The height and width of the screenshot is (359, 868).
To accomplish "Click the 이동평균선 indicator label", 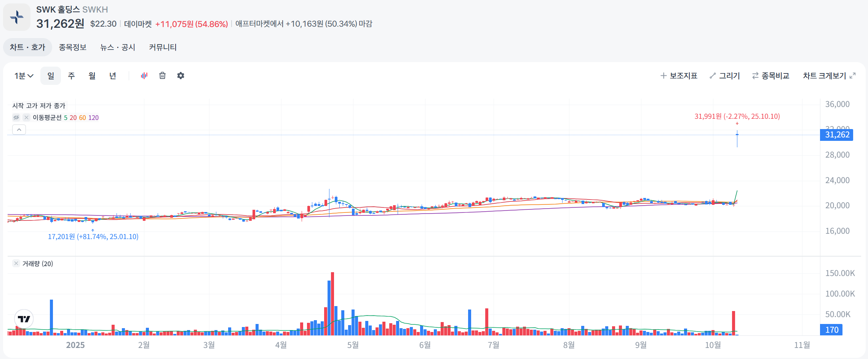I will point(47,118).
